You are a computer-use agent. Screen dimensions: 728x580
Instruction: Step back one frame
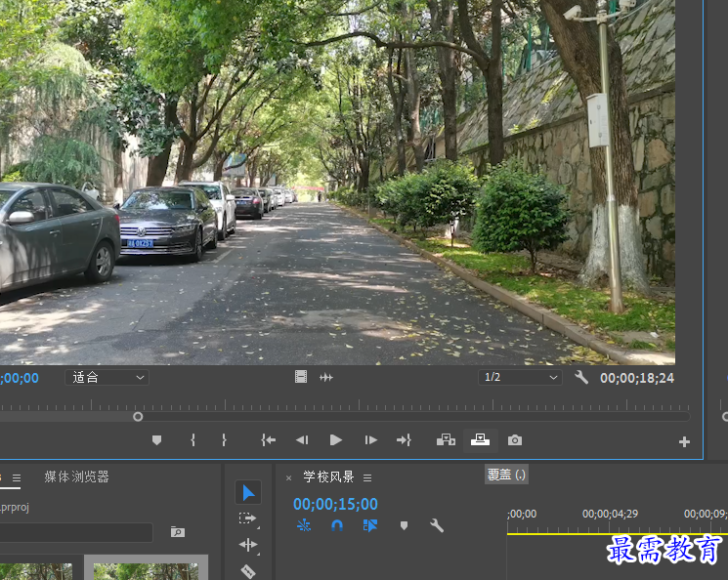302,439
